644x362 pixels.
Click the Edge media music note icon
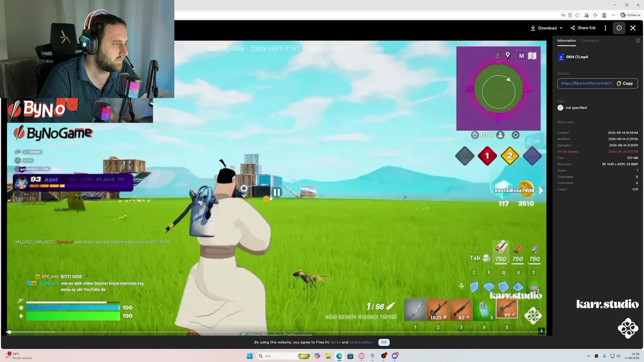click(x=586, y=15)
